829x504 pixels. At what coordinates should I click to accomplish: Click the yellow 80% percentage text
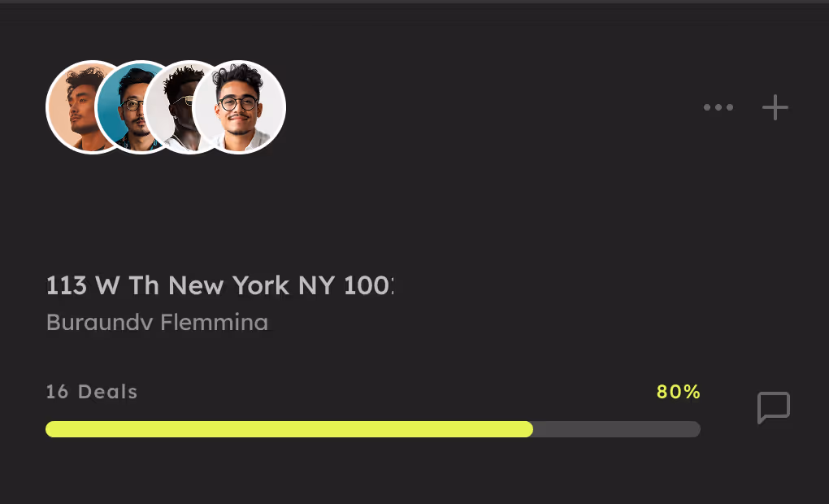coord(679,392)
